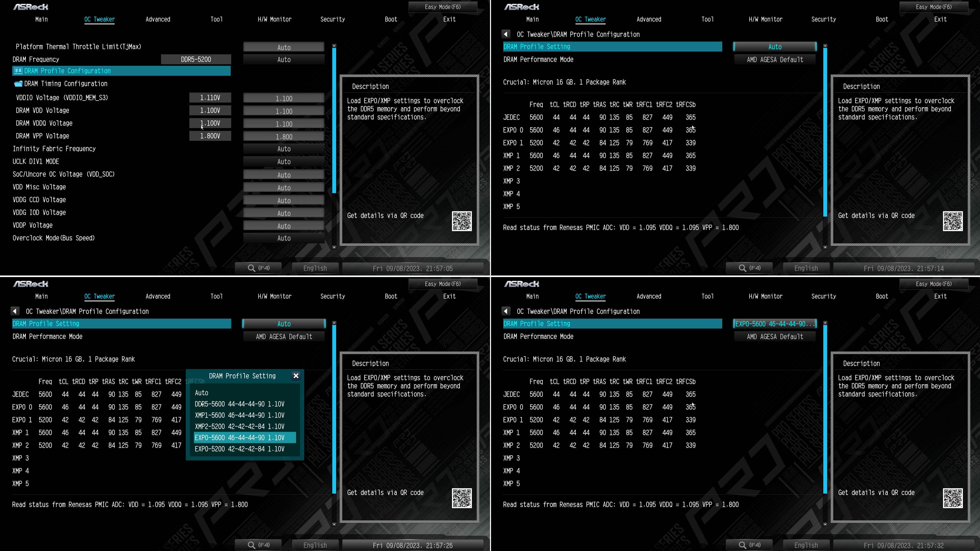Click the English button beside the 21:57:32 timestamp
This screenshot has height=551, width=980.
coord(806,545)
